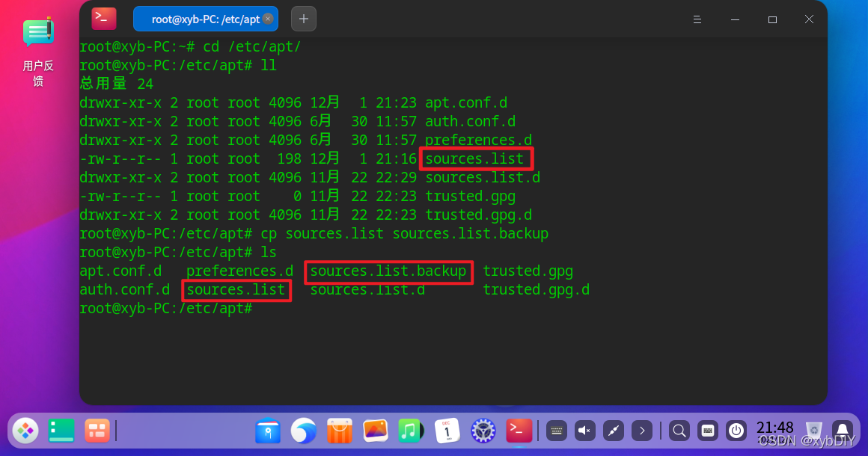Launch the file manager from dock

268,431
